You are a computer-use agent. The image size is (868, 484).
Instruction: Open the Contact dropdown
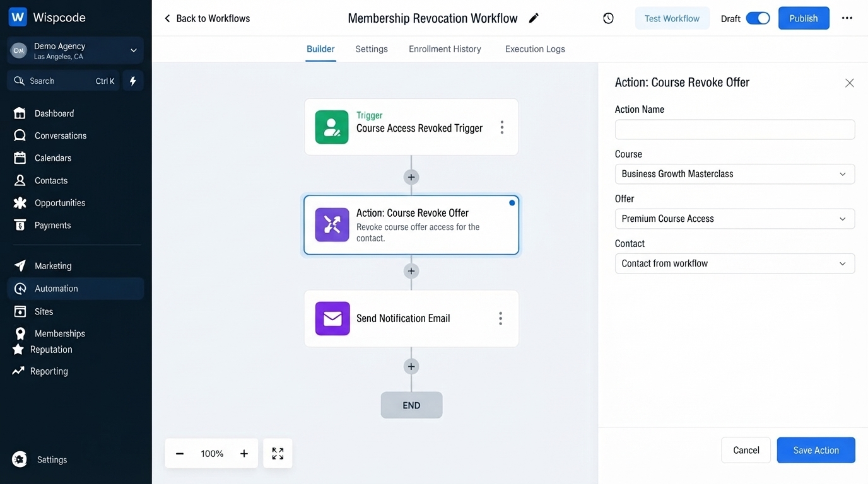tap(735, 263)
